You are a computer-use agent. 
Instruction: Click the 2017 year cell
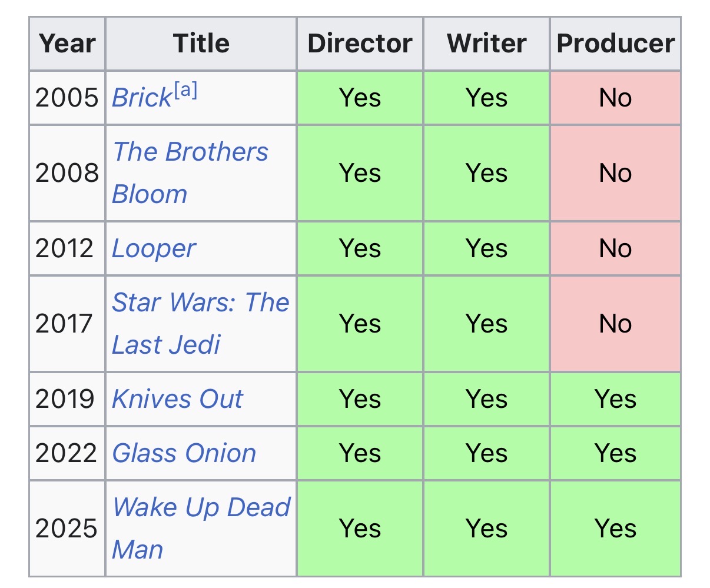pos(65,324)
